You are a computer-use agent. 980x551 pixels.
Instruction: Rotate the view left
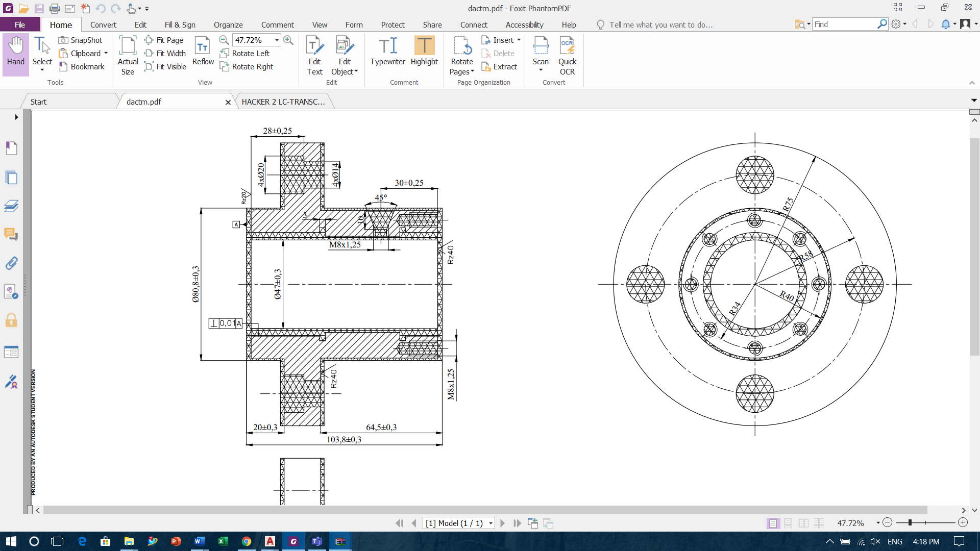(244, 53)
